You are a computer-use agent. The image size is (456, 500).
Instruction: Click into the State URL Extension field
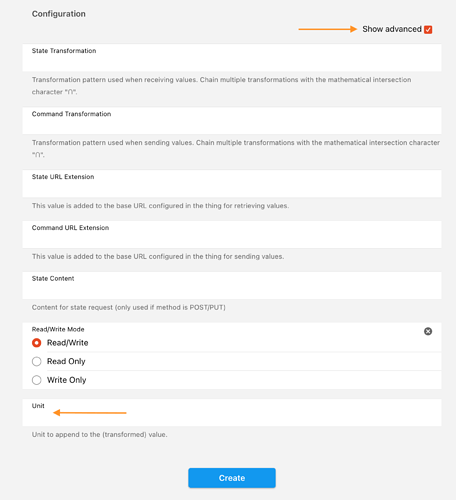tap(232, 184)
